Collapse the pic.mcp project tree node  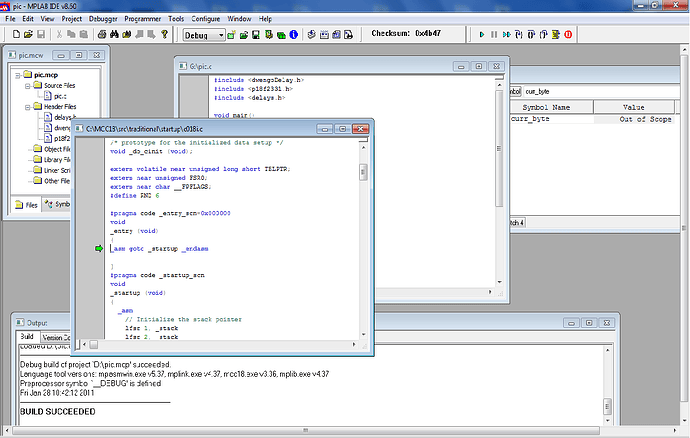point(18,75)
